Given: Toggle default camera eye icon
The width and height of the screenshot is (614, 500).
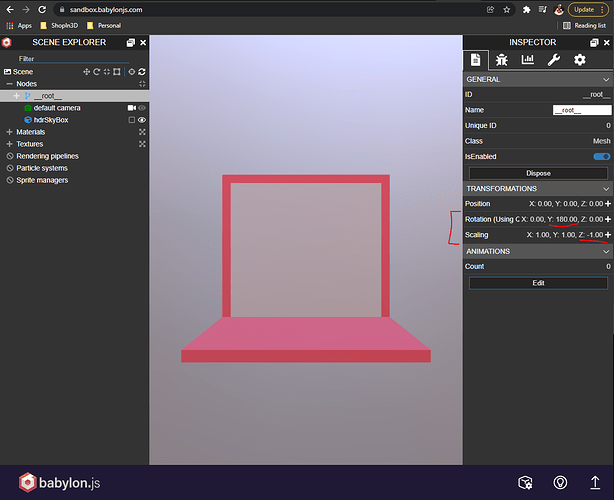Looking at the screenshot, I should point(142,108).
